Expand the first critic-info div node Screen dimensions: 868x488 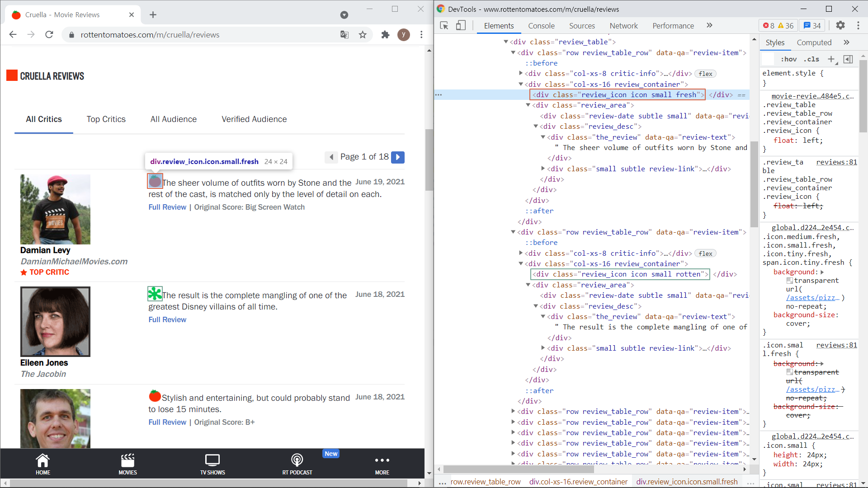(x=521, y=73)
